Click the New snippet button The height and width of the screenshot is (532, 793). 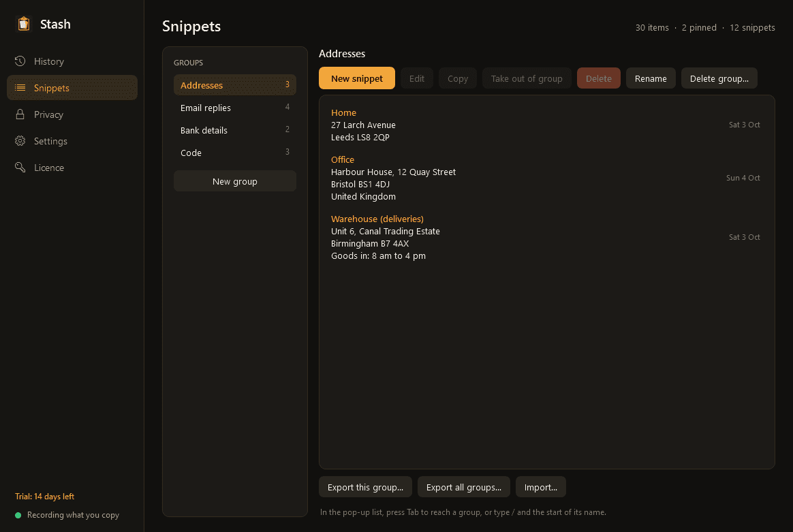pos(356,78)
